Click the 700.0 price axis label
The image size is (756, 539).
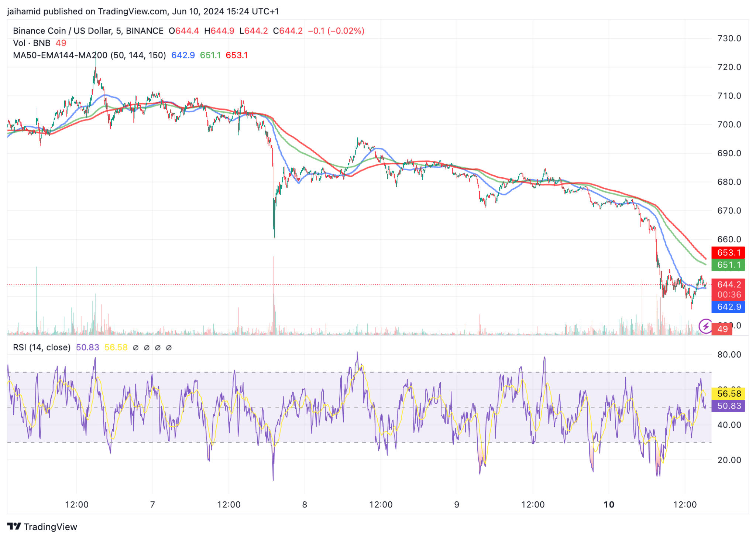point(729,124)
